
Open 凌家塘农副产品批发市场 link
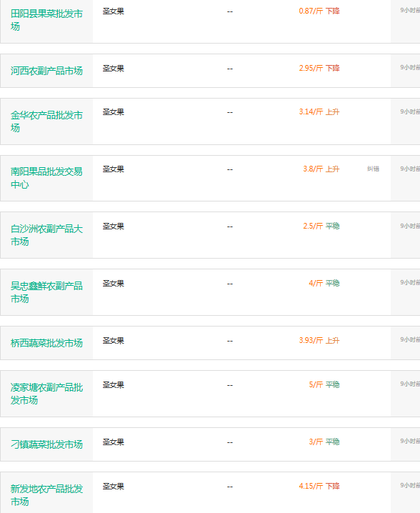[x=46, y=394]
